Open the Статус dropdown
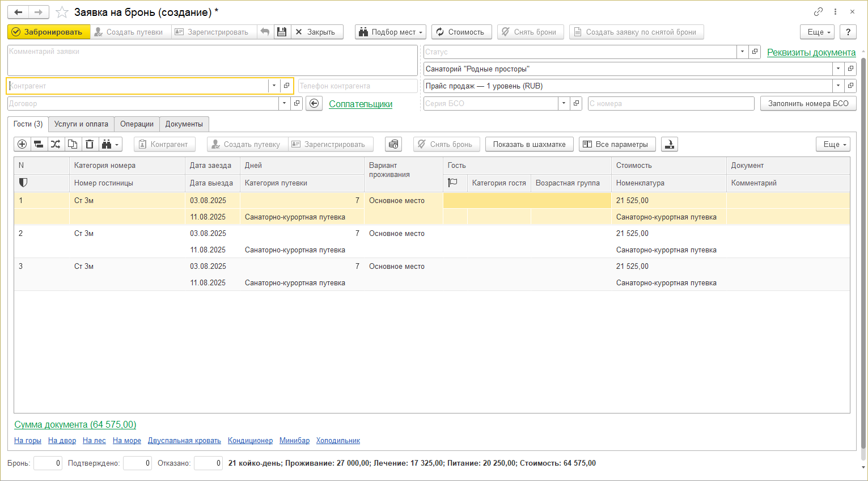This screenshot has width=868, height=481. tap(742, 52)
